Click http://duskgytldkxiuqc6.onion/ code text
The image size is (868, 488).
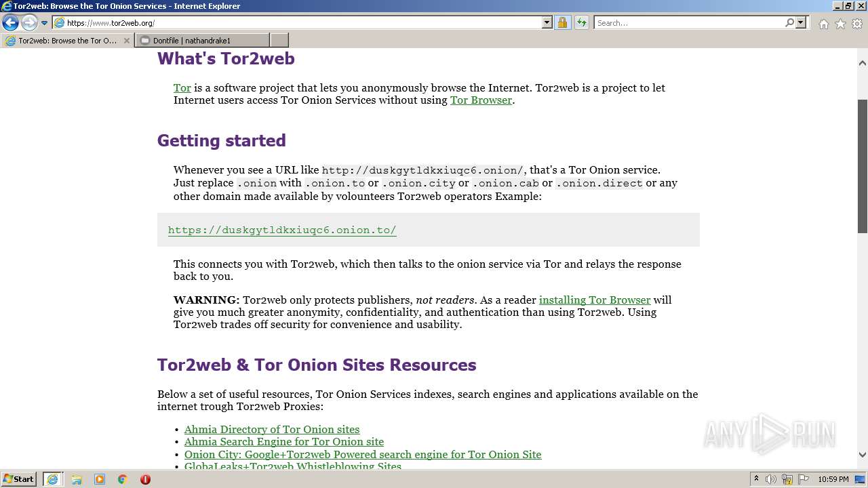click(x=422, y=170)
